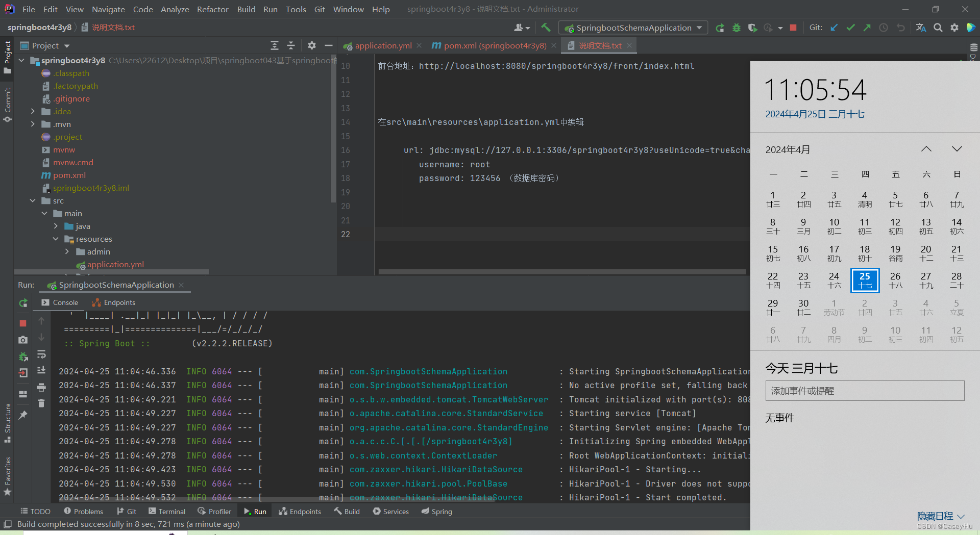Image resolution: width=980 pixels, height=535 pixels.
Task: Expand all in Project panel toolbar
Action: [275, 45]
